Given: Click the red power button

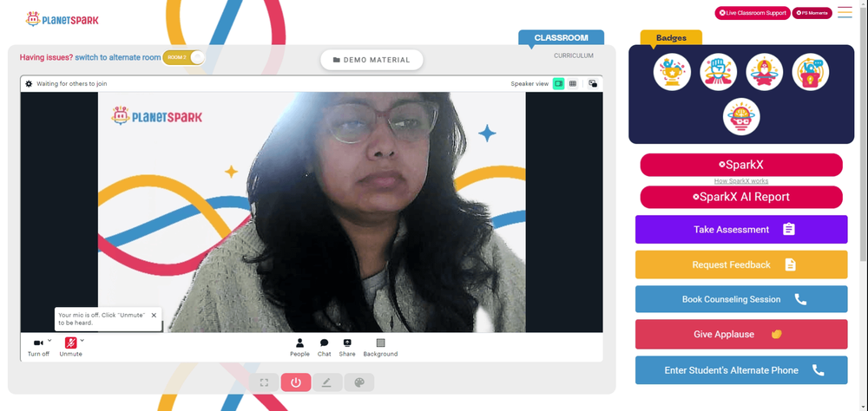Looking at the screenshot, I should click(296, 382).
